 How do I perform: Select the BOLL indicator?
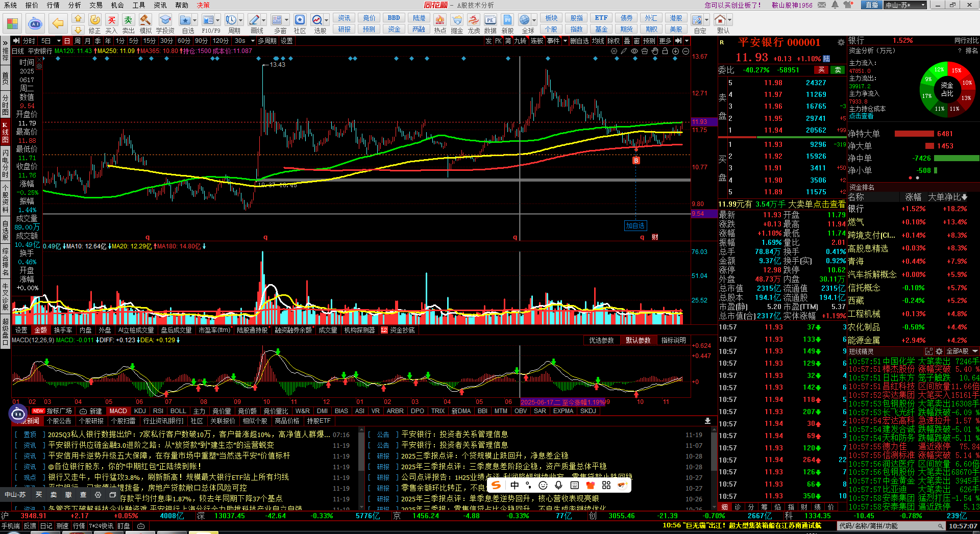pyautogui.click(x=178, y=411)
